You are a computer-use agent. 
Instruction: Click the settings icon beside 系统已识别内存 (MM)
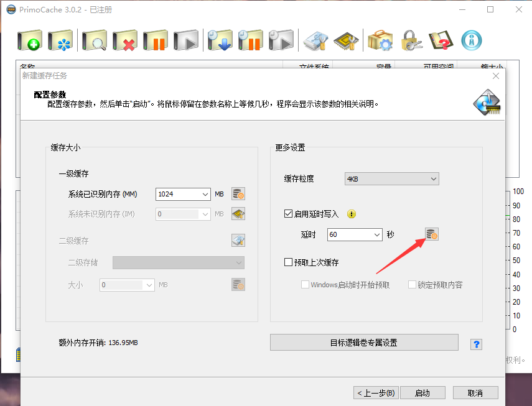238,194
